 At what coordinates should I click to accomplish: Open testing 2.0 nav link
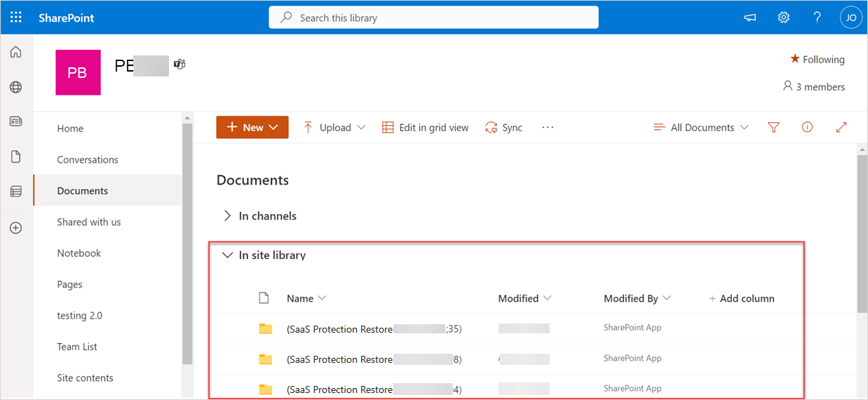click(x=79, y=316)
